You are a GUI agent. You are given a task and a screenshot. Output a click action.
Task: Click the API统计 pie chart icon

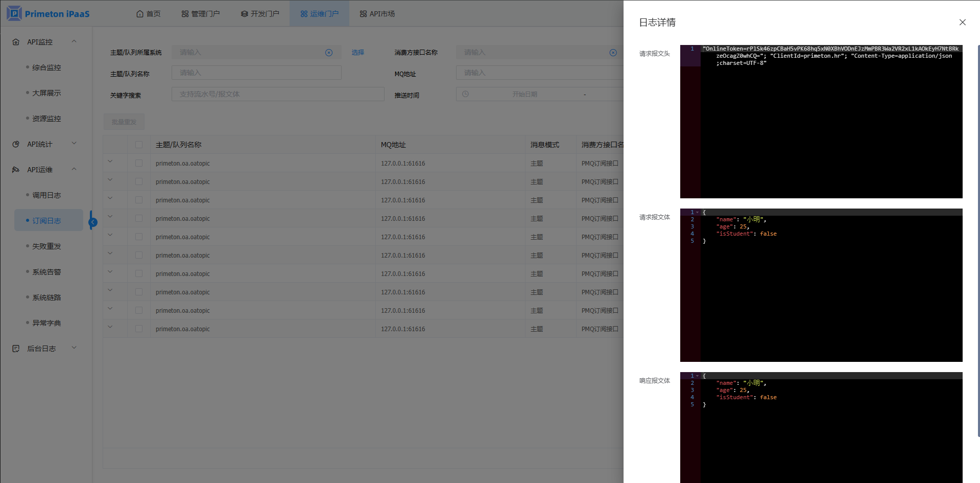coord(16,144)
